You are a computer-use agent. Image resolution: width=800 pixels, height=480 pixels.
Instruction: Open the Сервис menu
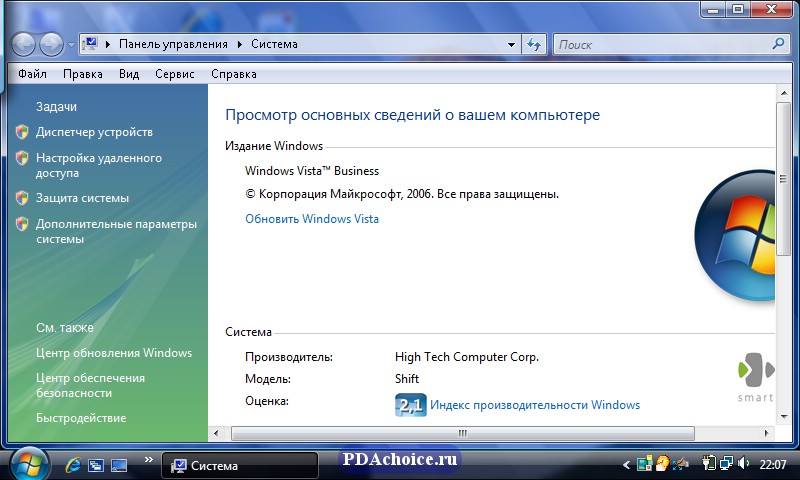point(175,74)
